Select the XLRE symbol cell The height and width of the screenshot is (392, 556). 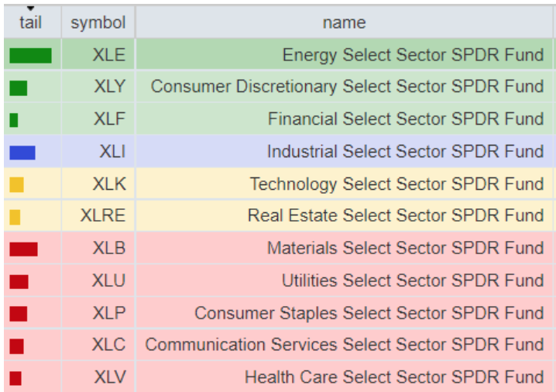tap(102, 216)
